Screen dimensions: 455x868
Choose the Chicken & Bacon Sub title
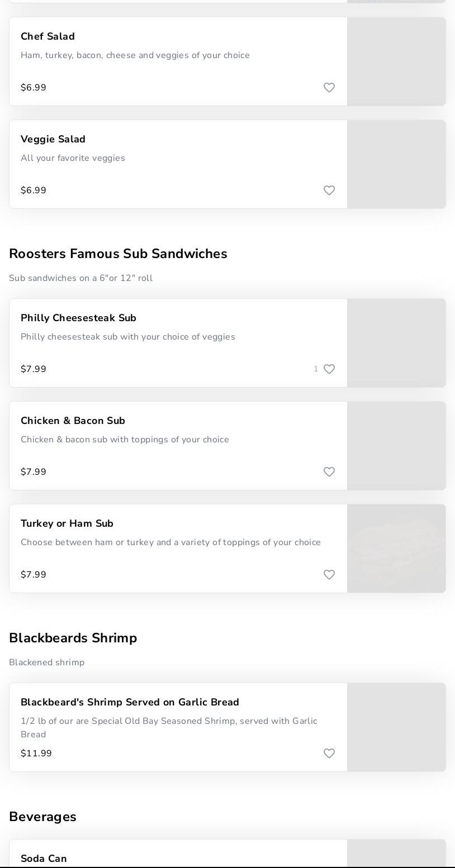(x=73, y=421)
